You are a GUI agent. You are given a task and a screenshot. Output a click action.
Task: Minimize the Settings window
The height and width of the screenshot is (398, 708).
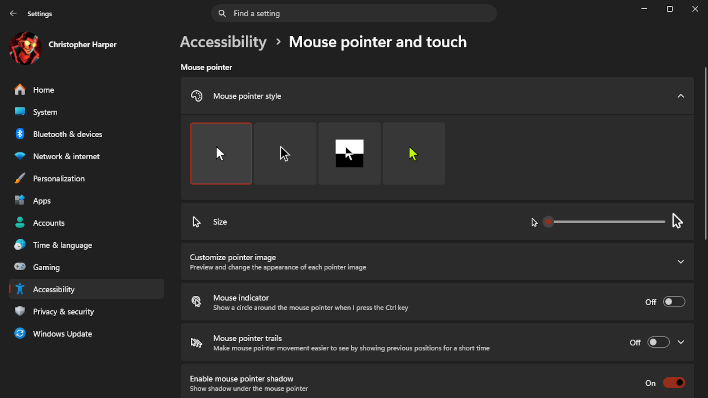click(644, 9)
